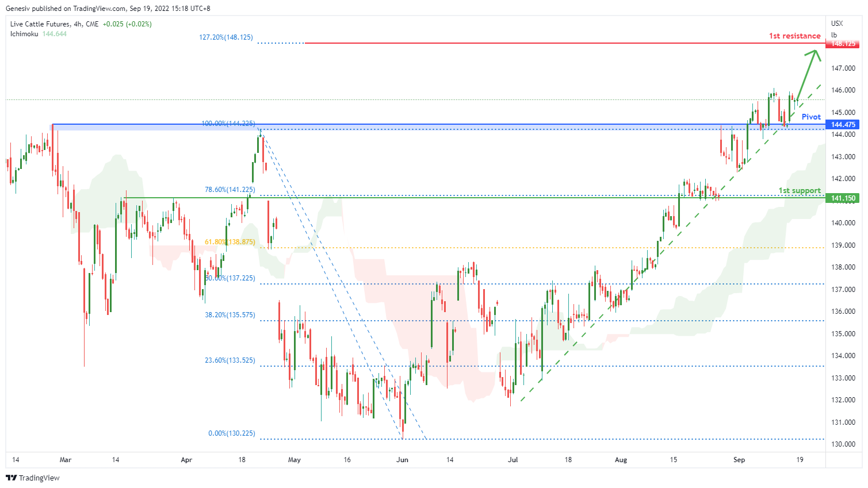Click the 130.000 price axis value
868x488 pixels.
(843, 444)
